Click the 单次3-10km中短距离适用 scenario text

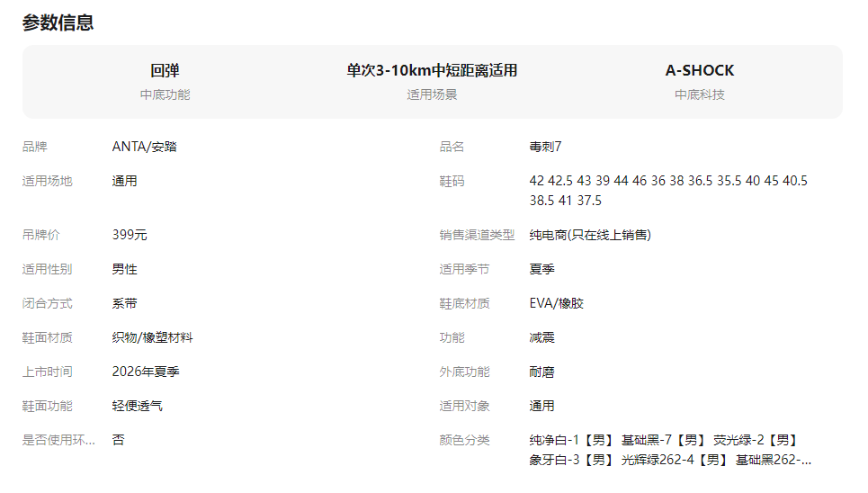[x=432, y=71]
